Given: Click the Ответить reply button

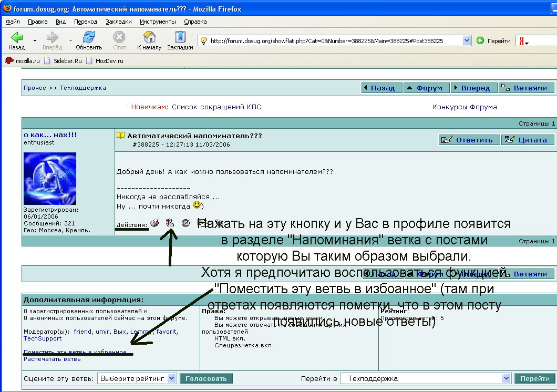Looking at the screenshot, I should point(469,140).
